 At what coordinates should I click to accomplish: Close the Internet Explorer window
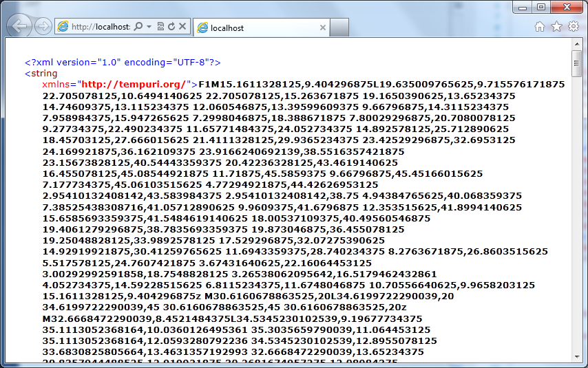coord(567,7)
